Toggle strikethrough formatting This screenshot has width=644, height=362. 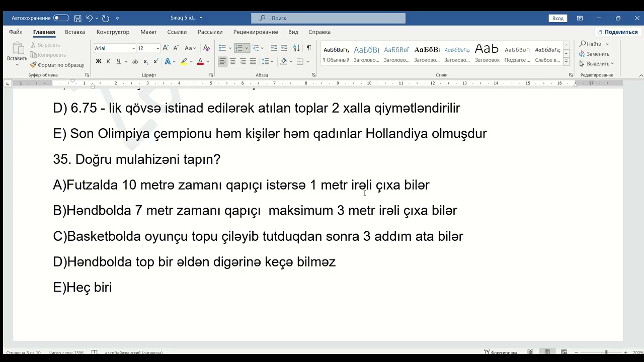coord(135,61)
